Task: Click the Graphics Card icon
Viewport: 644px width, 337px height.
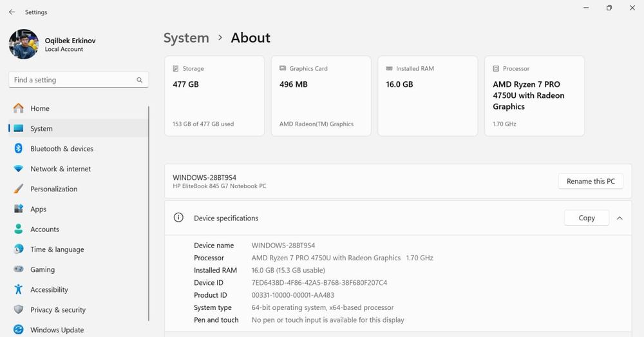Action: point(283,68)
